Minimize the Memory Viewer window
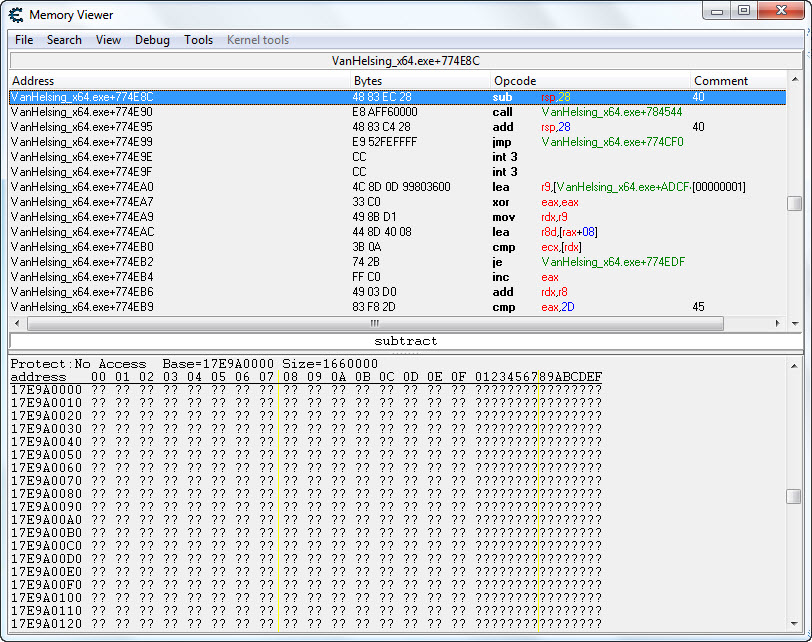 tap(717, 10)
